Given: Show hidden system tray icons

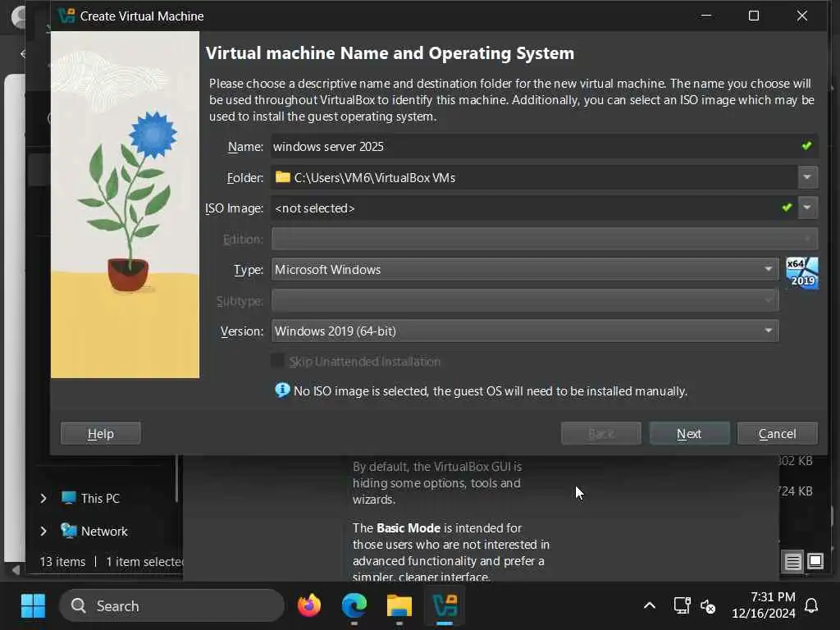Looking at the screenshot, I should 650,606.
